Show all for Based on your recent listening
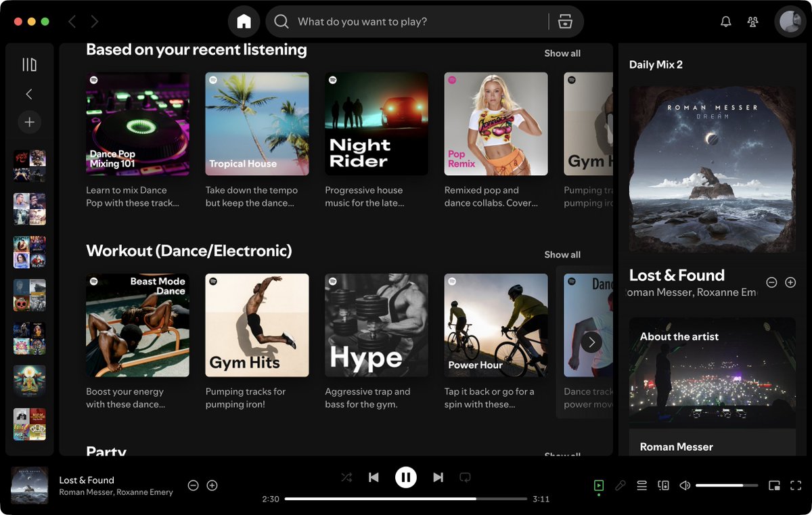Screen dimensions: 812x515 [562, 53]
